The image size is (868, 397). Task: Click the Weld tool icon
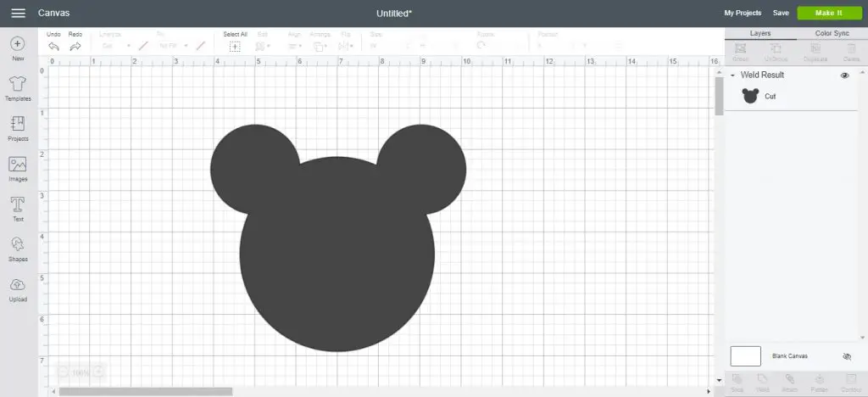(x=763, y=379)
